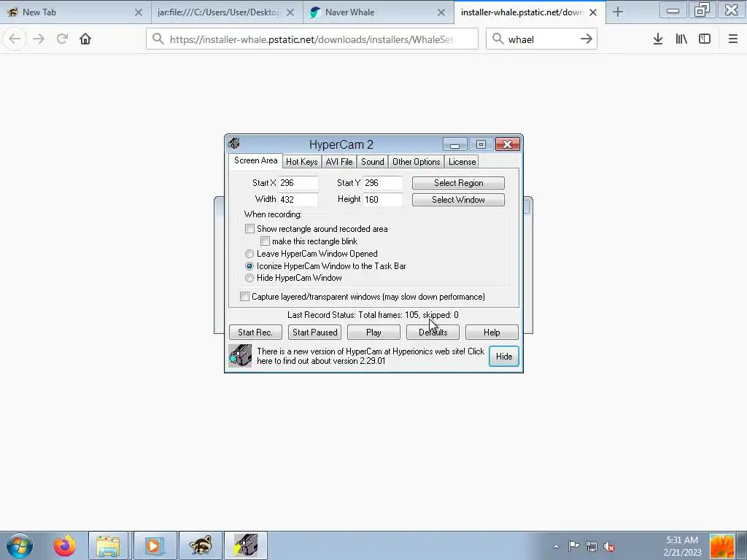
Task: Click the Start X input field
Action: point(298,183)
